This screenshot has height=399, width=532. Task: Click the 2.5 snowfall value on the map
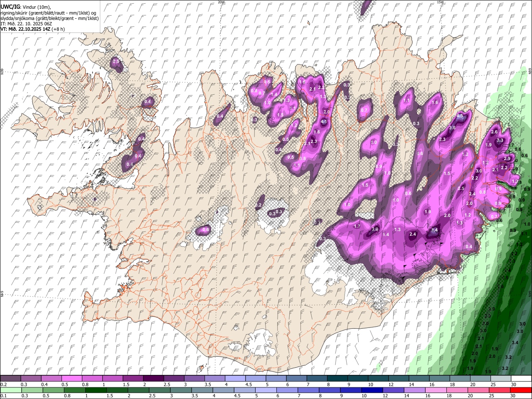[461, 189]
